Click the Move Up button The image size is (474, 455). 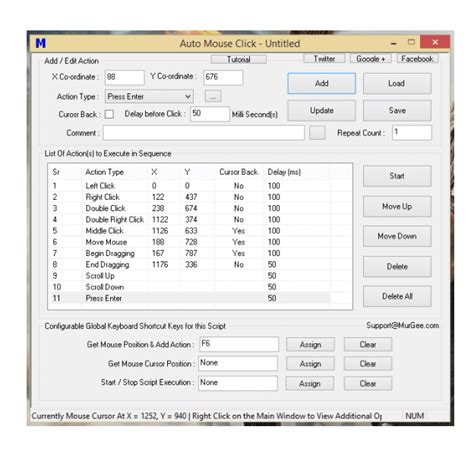pyautogui.click(x=397, y=206)
